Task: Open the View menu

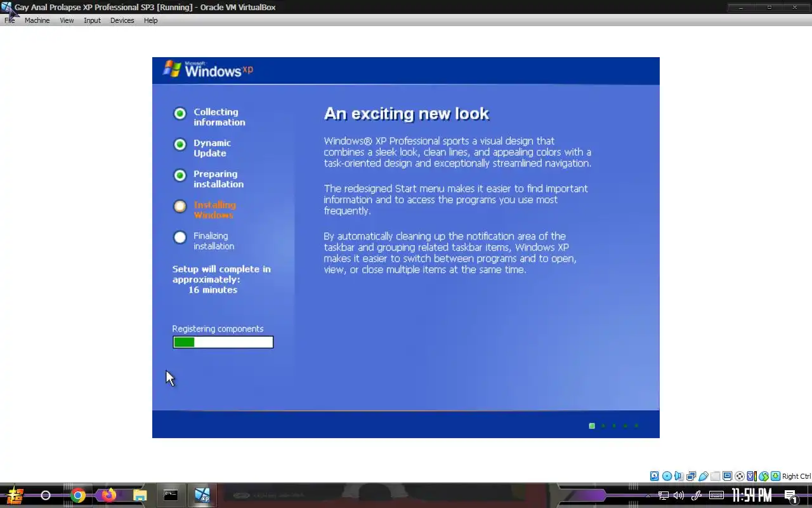Action: 67,20
